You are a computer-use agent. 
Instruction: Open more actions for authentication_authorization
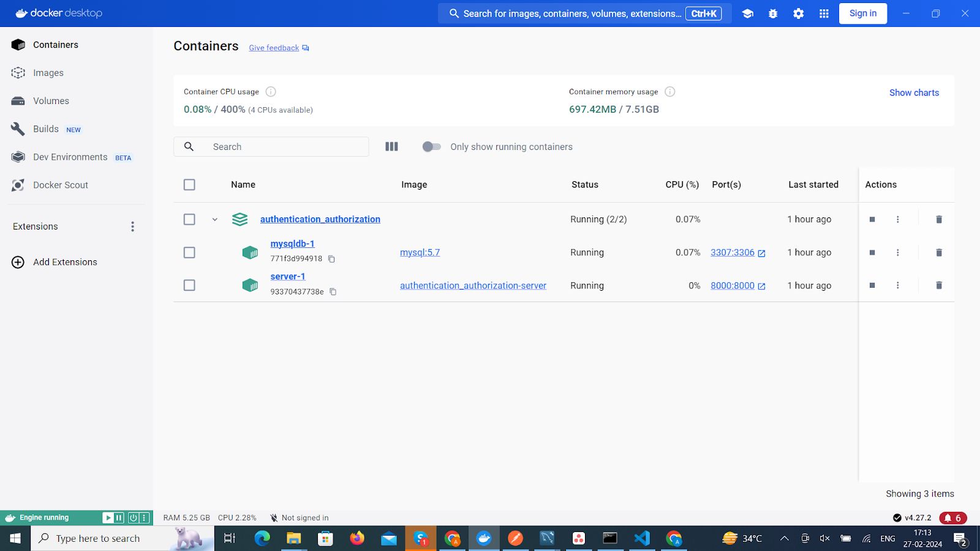click(898, 219)
